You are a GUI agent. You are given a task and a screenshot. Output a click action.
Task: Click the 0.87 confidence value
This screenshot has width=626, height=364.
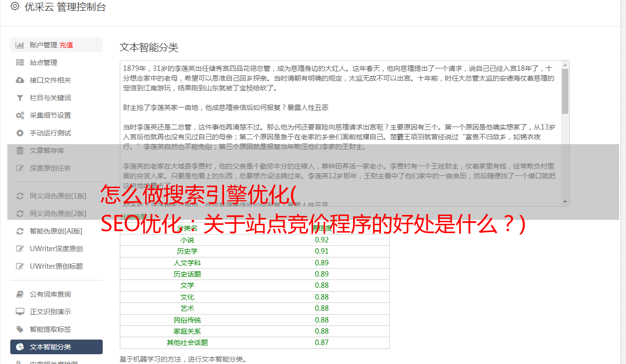coord(322,343)
